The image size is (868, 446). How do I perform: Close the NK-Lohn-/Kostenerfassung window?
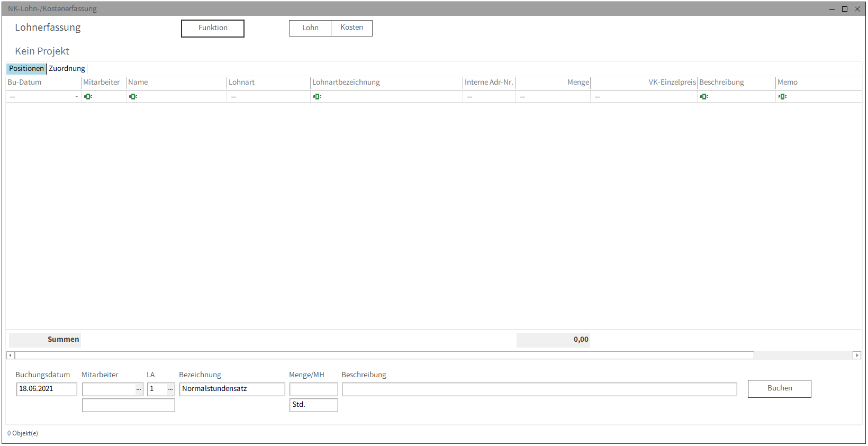(x=857, y=9)
